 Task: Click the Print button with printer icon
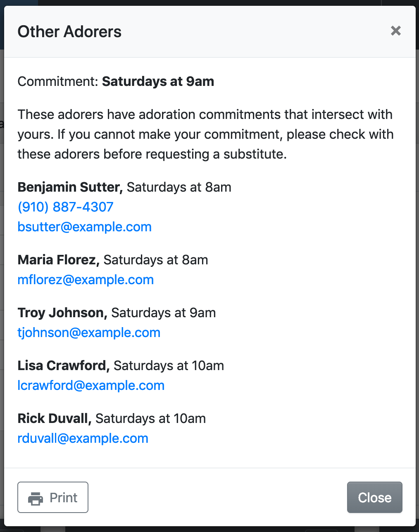pos(53,497)
